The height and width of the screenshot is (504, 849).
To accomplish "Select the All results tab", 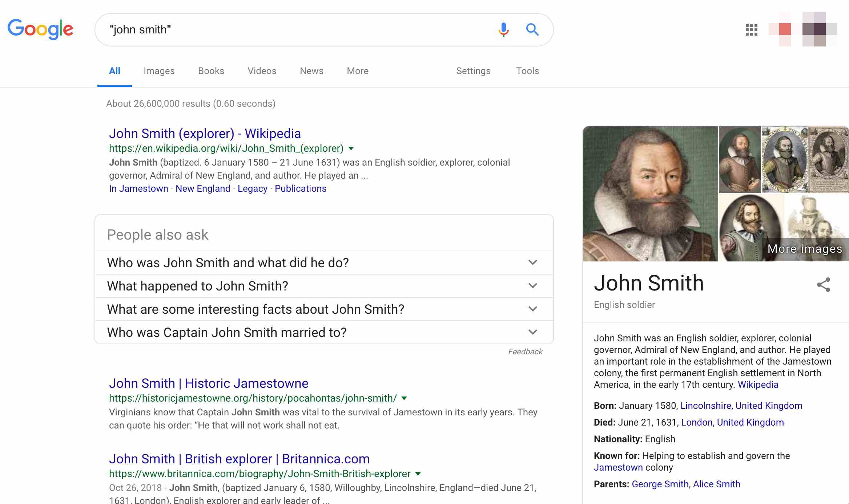I will [114, 71].
